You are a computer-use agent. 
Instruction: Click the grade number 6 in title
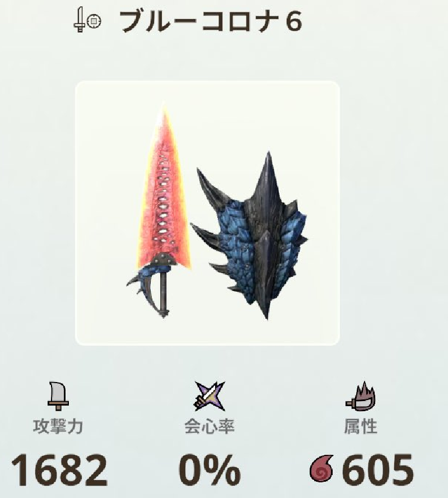pyautogui.click(x=293, y=22)
